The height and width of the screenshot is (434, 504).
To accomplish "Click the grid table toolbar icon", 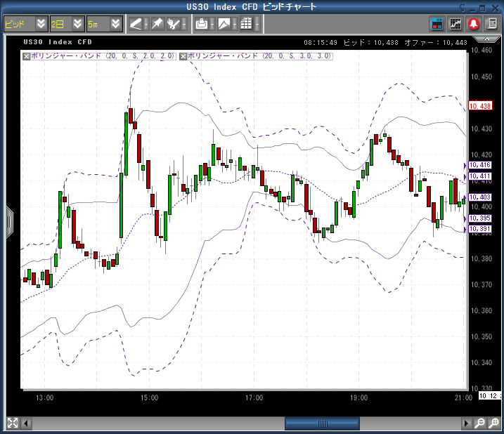I will coord(246,24).
